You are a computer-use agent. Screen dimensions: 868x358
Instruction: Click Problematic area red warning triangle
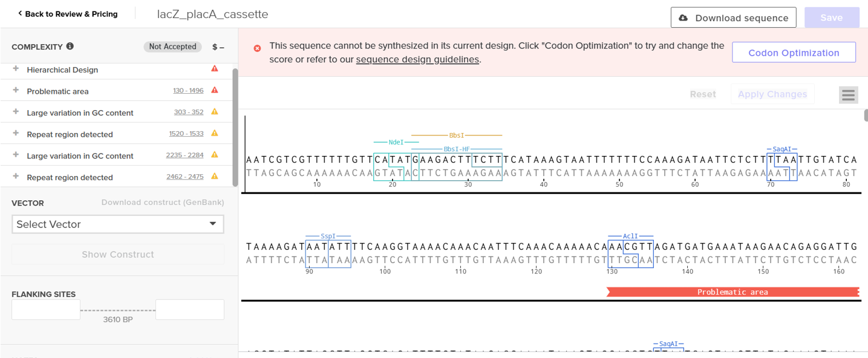click(215, 91)
